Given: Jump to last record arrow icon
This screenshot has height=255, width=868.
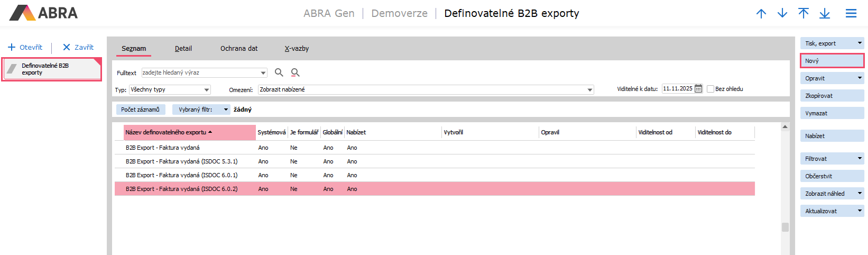Looking at the screenshot, I should (x=825, y=13).
